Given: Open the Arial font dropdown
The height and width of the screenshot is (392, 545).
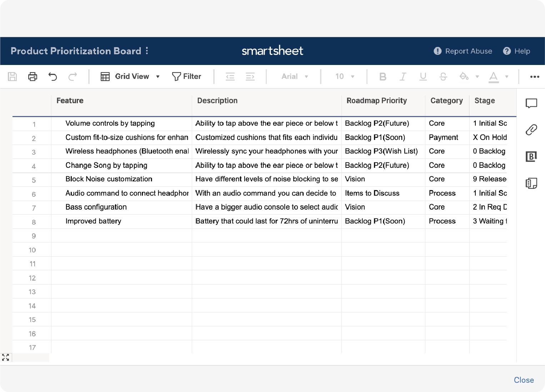Looking at the screenshot, I should [x=295, y=76].
